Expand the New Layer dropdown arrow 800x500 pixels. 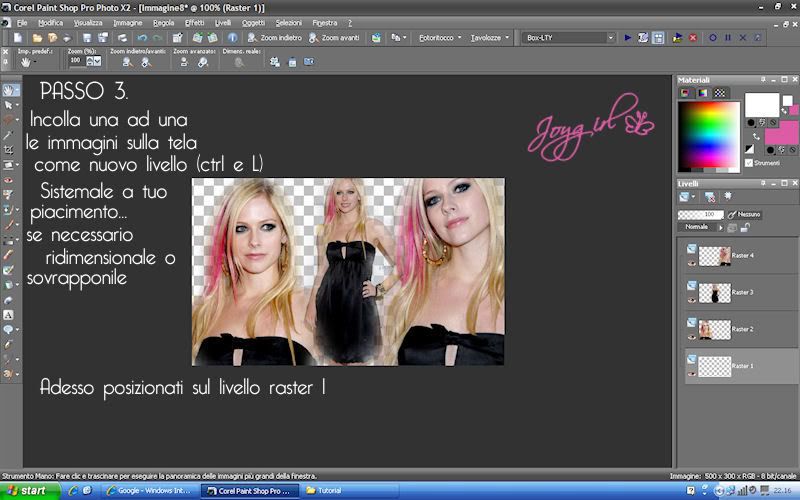[x=693, y=197]
